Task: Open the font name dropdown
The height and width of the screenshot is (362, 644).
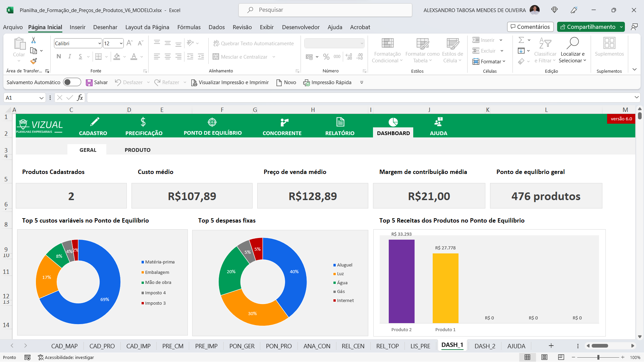Action: coord(100,44)
